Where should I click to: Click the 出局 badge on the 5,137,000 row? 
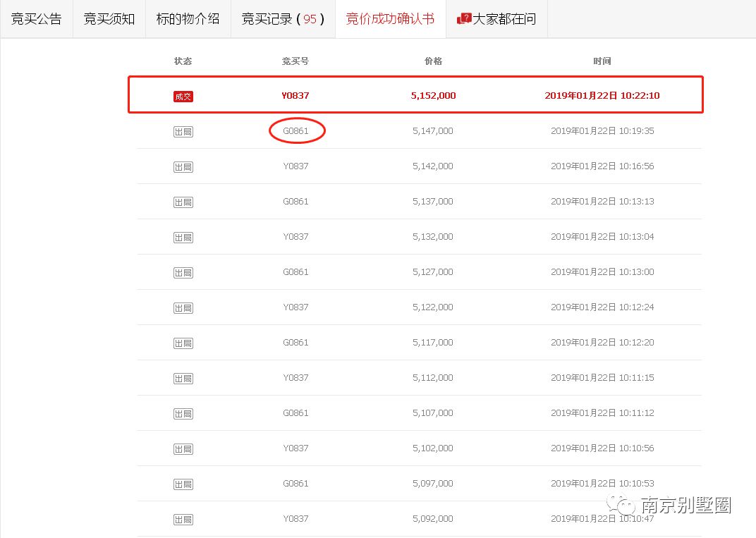point(183,202)
